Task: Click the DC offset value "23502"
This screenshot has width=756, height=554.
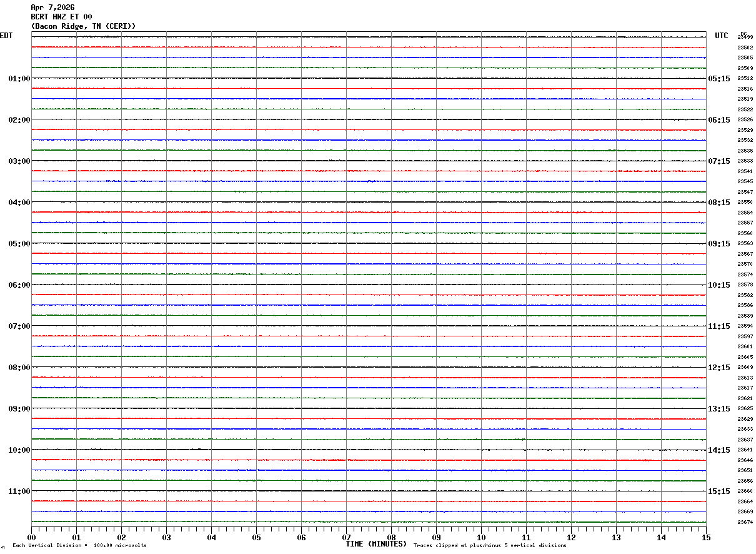Action: [745, 48]
